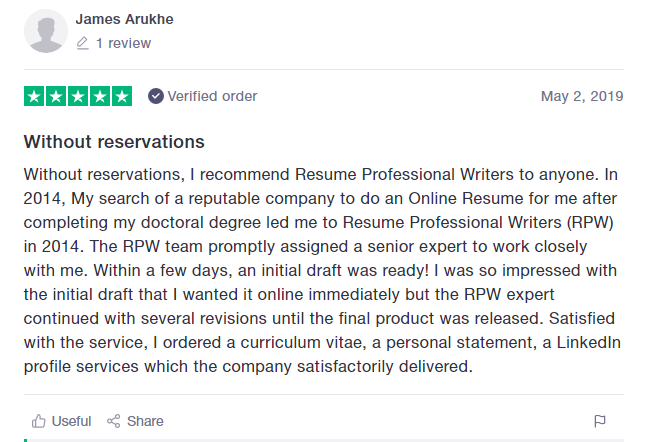Click the "1 review" count text

[x=123, y=44]
